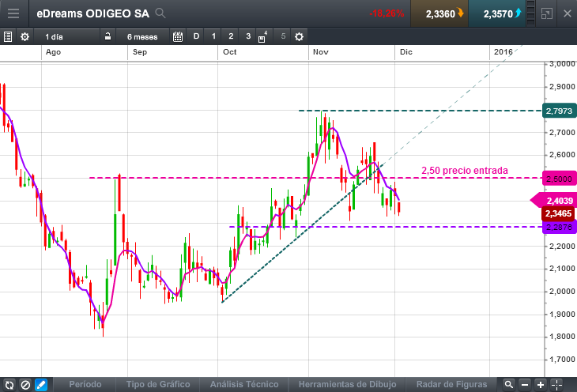Open the Herramientas de Dibujo menu
The image size is (577, 392).
(x=347, y=385)
